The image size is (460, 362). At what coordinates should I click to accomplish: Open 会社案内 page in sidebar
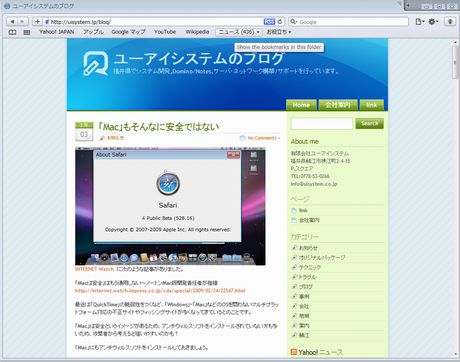point(309,220)
